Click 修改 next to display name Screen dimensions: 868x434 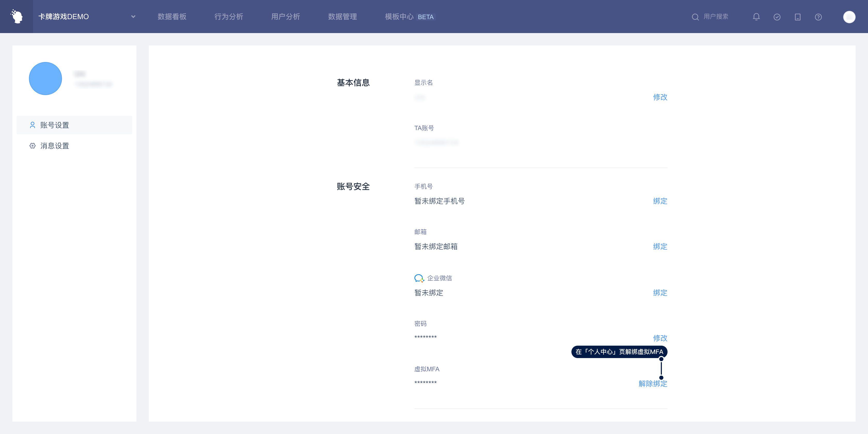[x=660, y=97]
